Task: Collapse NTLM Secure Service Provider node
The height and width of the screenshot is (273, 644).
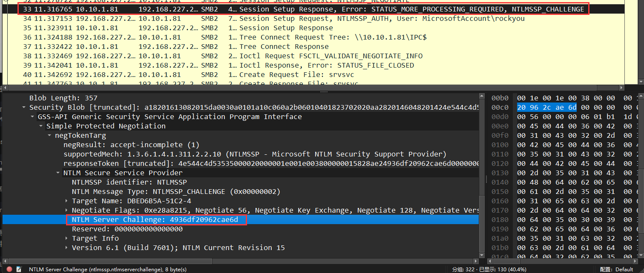Action: point(58,173)
